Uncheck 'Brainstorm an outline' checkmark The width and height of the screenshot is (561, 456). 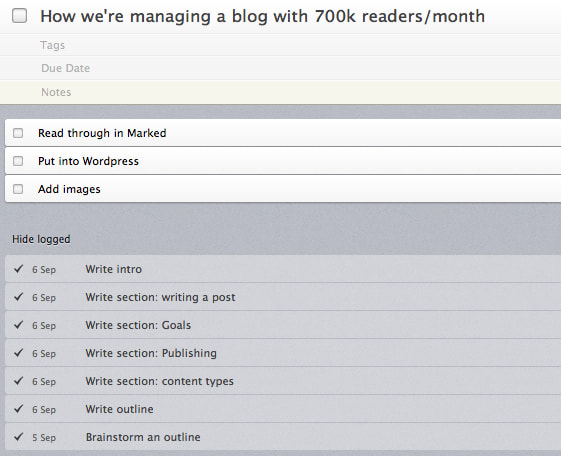click(x=19, y=436)
